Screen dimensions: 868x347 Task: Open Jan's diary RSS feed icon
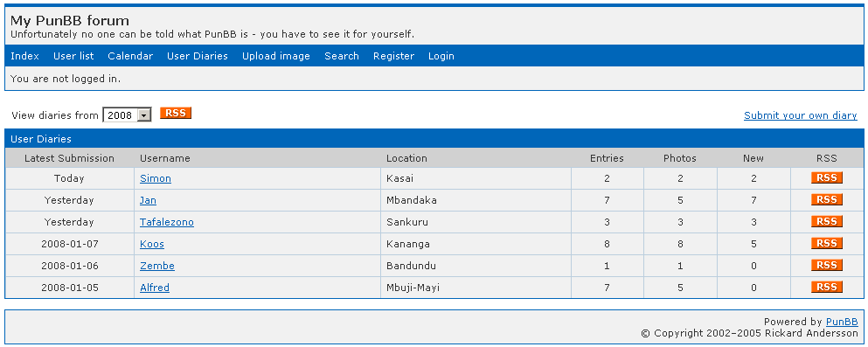pyautogui.click(x=827, y=200)
